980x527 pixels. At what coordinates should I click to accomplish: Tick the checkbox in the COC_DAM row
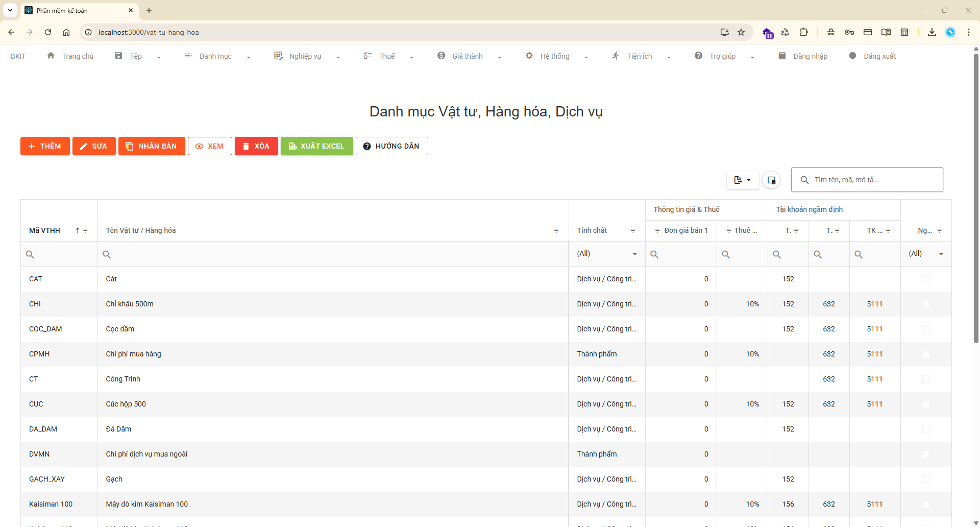pos(926,329)
